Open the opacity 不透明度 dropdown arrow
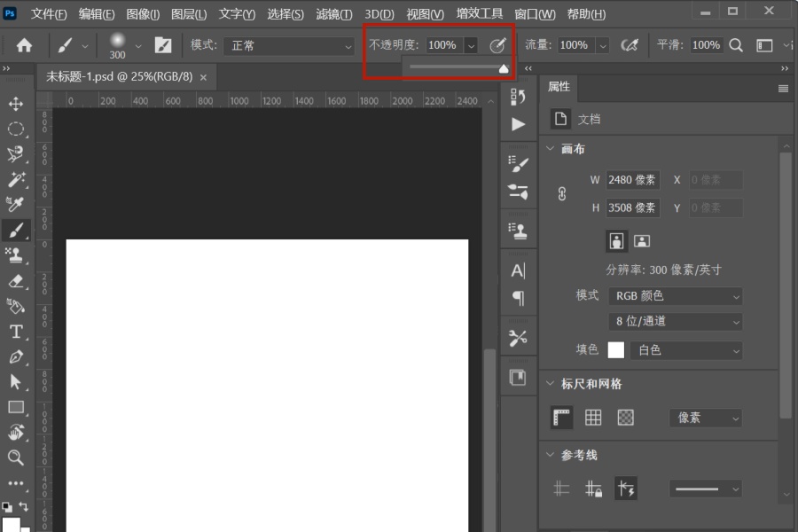This screenshot has height=532, width=798. (472, 46)
